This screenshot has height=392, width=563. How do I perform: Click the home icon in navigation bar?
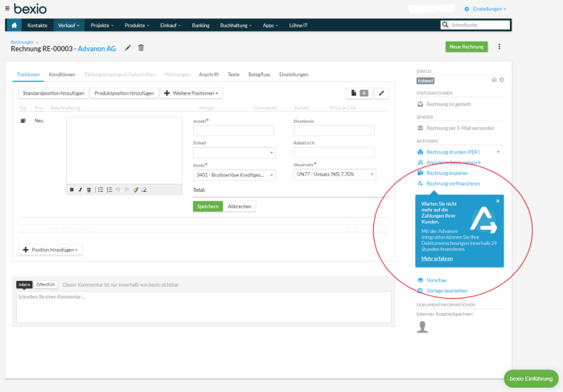14,26
